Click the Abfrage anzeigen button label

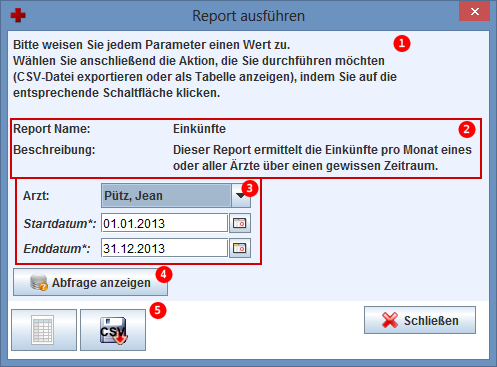[x=101, y=283]
